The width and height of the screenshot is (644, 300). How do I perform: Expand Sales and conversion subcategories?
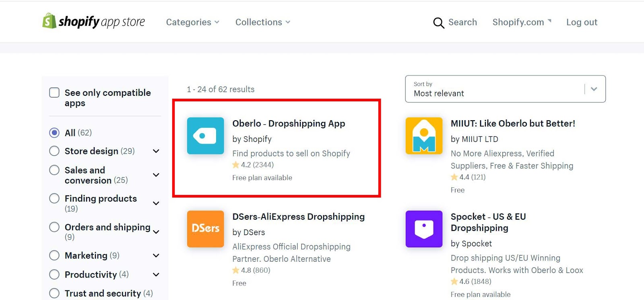tap(156, 175)
